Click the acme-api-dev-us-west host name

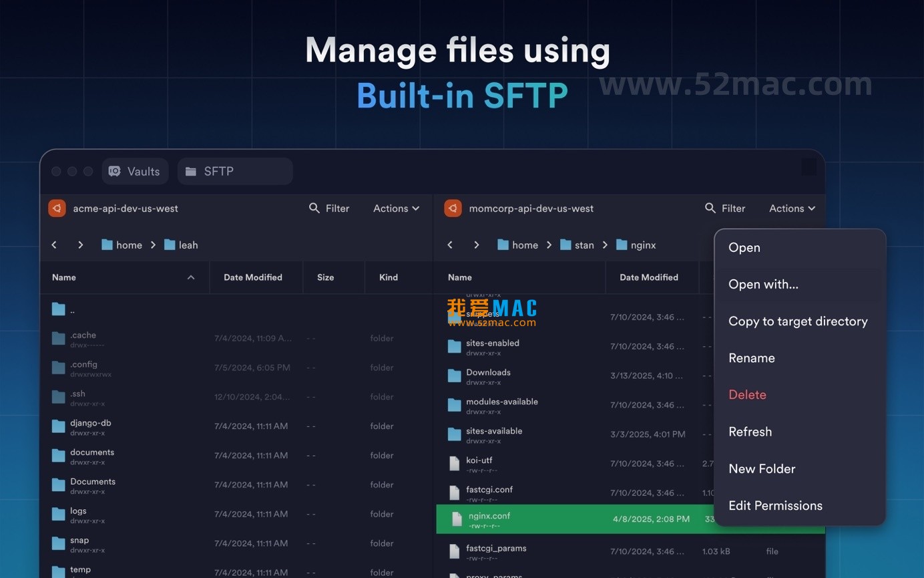coord(126,208)
